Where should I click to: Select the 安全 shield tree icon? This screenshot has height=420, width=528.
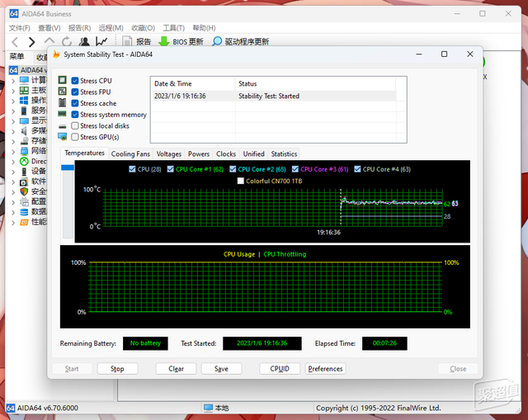(x=24, y=191)
